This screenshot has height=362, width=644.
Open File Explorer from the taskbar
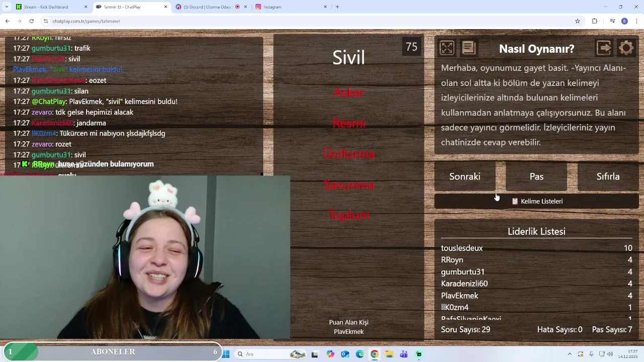pyautogui.click(x=389, y=354)
